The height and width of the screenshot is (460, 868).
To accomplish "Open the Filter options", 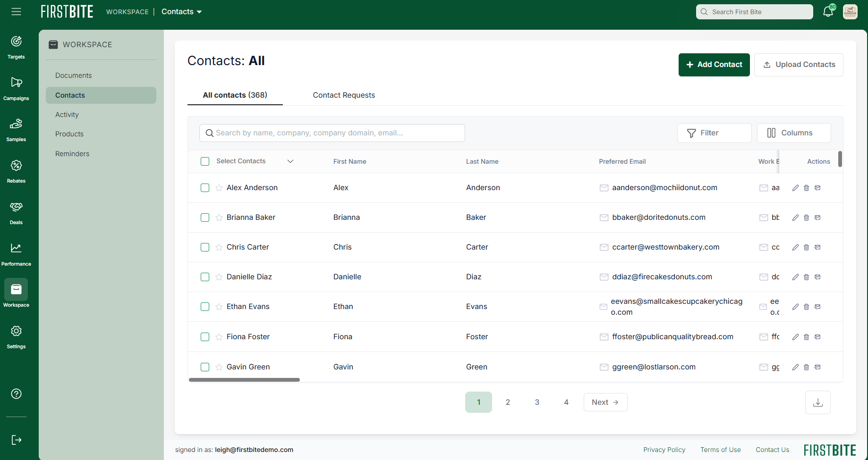I will (714, 133).
